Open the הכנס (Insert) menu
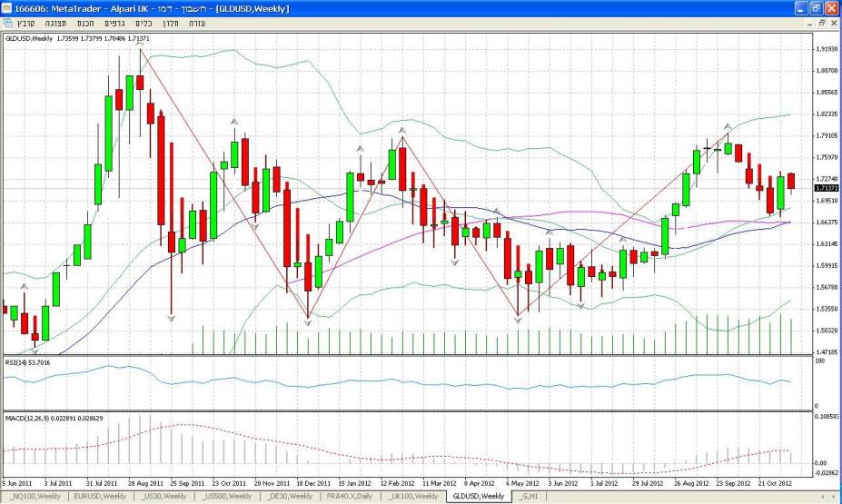The width and height of the screenshot is (842, 504). pyautogui.click(x=84, y=21)
